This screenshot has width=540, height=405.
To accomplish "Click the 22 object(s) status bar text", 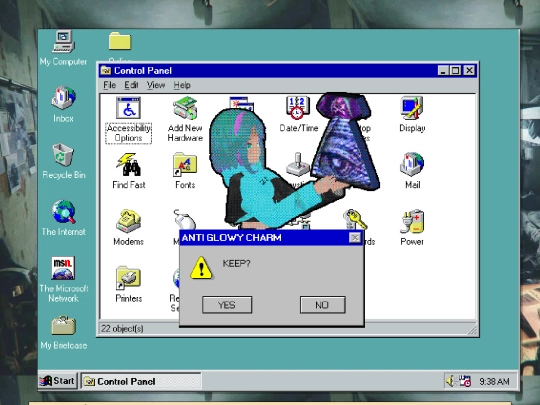I will pyautogui.click(x=122, y=329).
